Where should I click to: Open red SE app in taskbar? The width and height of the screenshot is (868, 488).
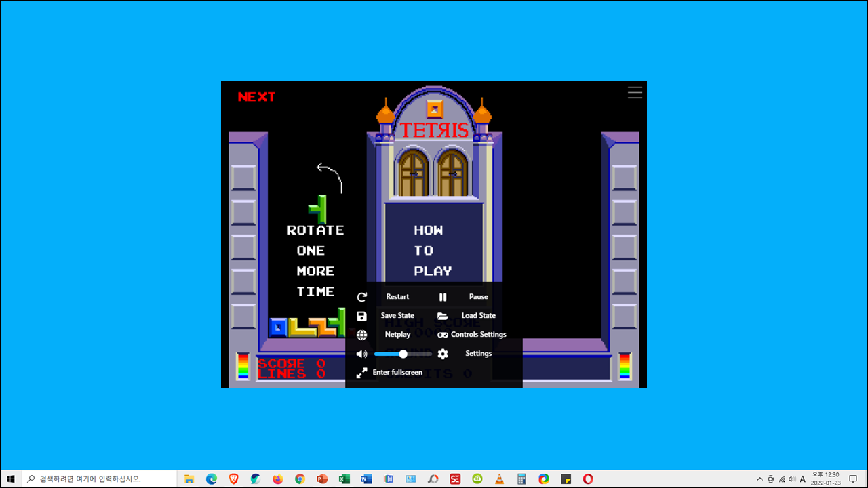click(455, 479)
